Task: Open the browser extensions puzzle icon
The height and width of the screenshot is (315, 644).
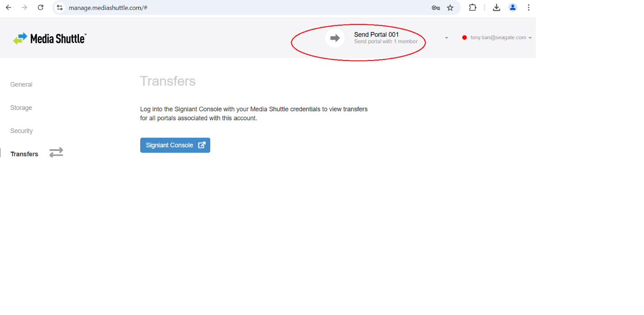Action: 473,7
